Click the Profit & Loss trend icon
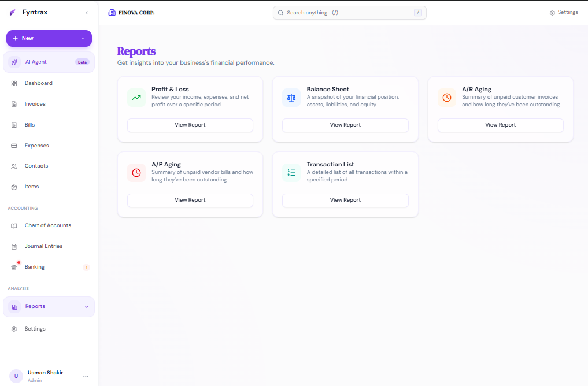588x386 pixels. [x=136, y=98]
